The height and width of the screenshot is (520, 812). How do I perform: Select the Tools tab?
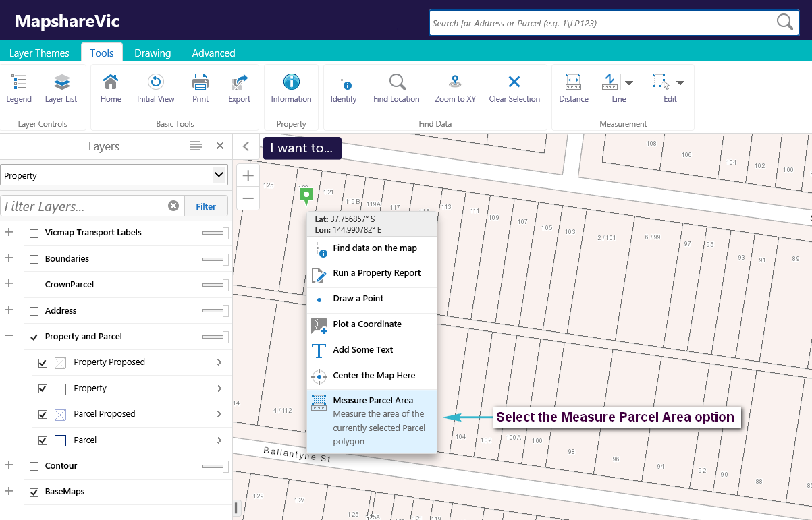click(102, 53)
